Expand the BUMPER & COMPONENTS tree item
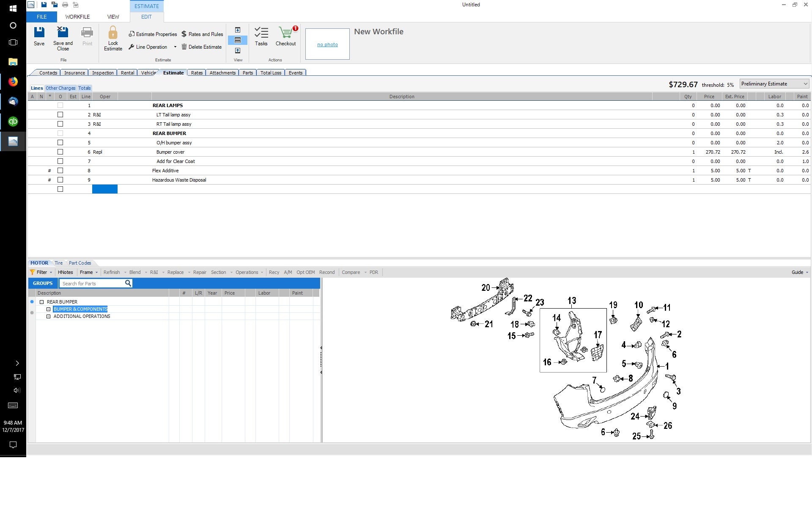The width and height of the screenshot is (812, 508). point(49,309)
